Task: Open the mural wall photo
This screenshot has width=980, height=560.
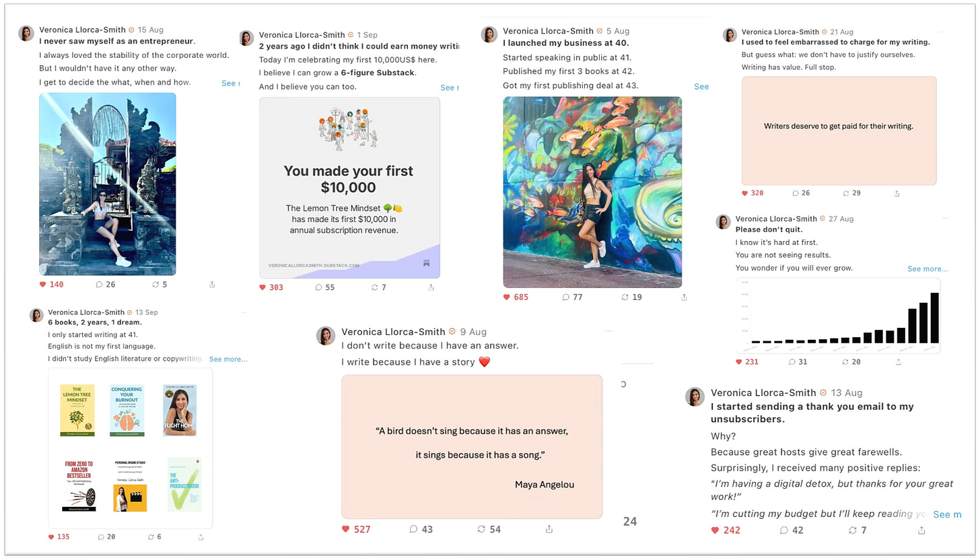Action: pos(592,192)
